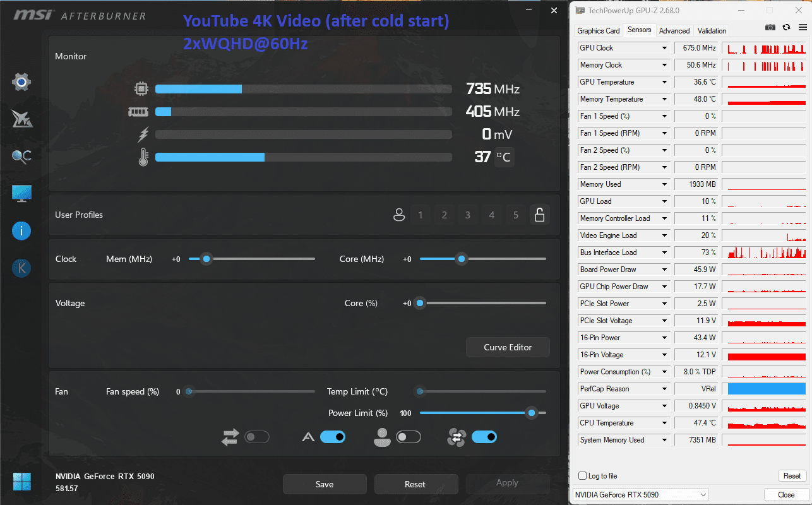Image resolution: width=812 pixels, height=505 pixels.
Task: Click the user profile person icon
Action: [399, 215]
